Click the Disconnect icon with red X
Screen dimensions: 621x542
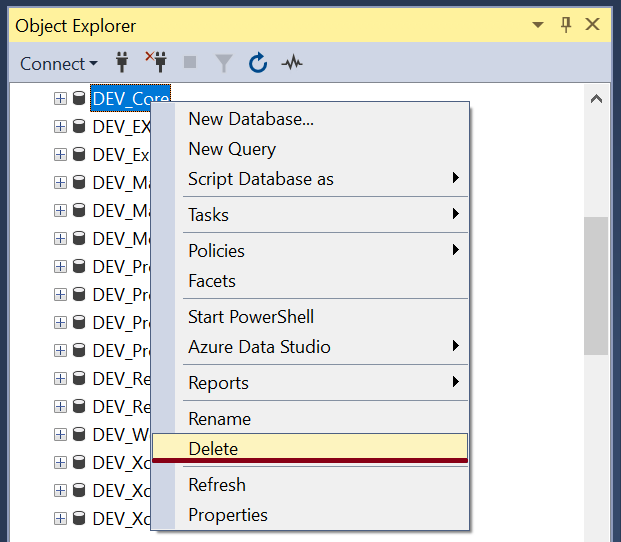[156, 62]
